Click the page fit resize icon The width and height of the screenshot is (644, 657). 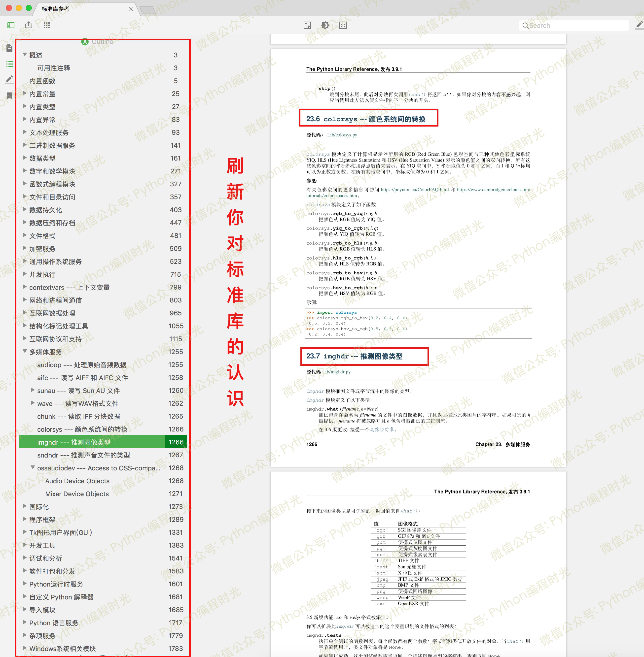click(x=307, y=25)
